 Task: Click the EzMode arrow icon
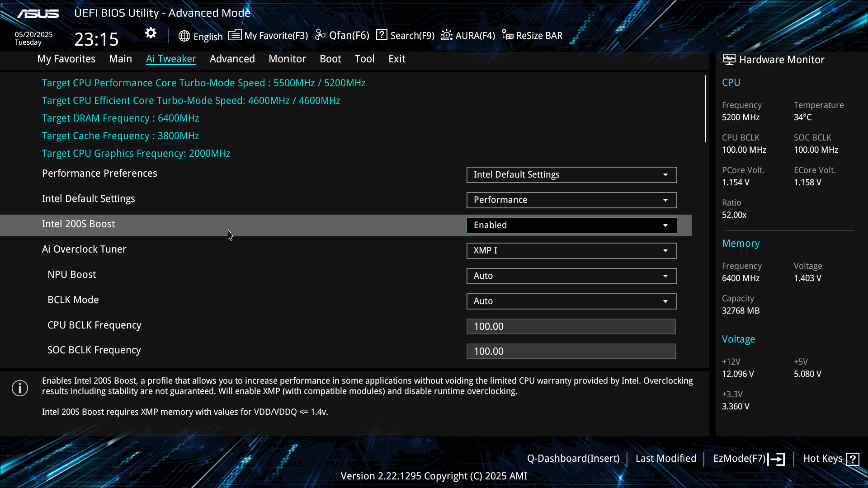[776, 459]
